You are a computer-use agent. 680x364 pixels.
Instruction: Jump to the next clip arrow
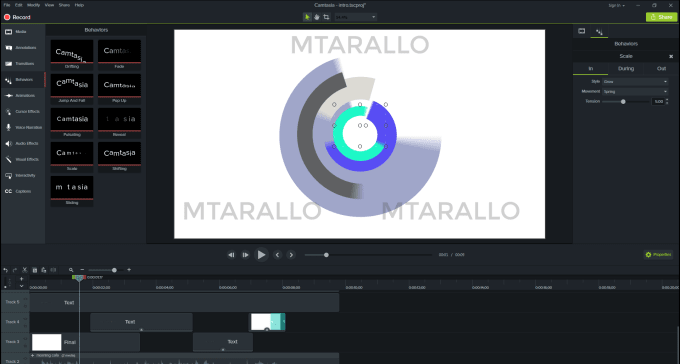[x=291, y=255]
